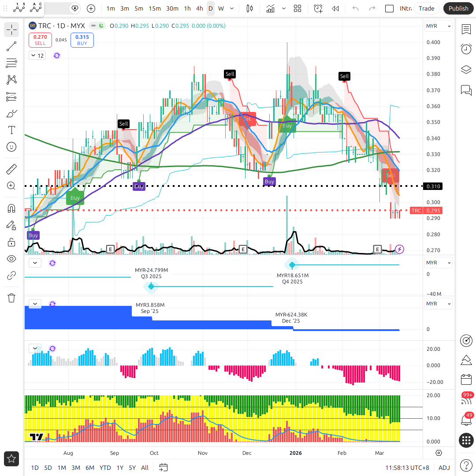
Task: Redo the last chart action
Action: coord(372,8)
